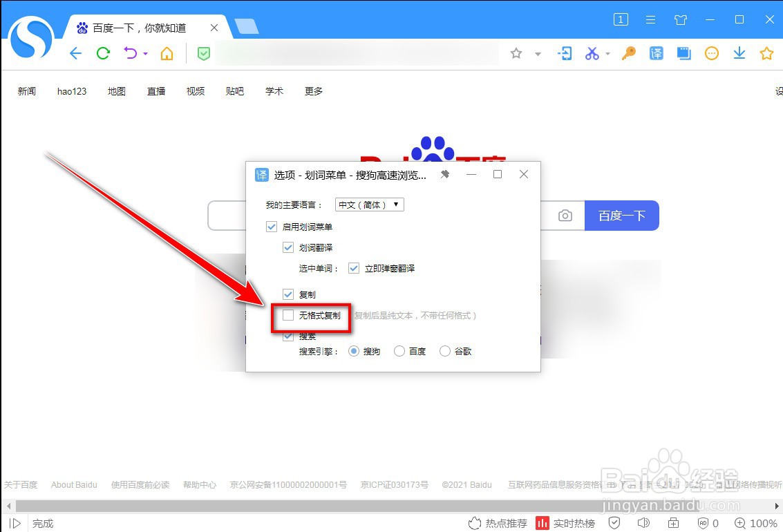Open the password manager key icon
The image size is (783, 532).
pos(628,53)
